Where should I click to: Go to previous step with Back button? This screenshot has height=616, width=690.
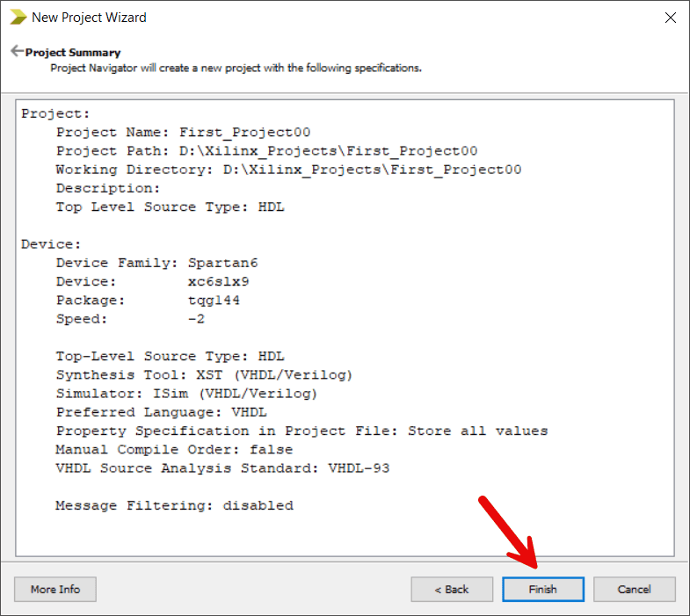[452, 589]
